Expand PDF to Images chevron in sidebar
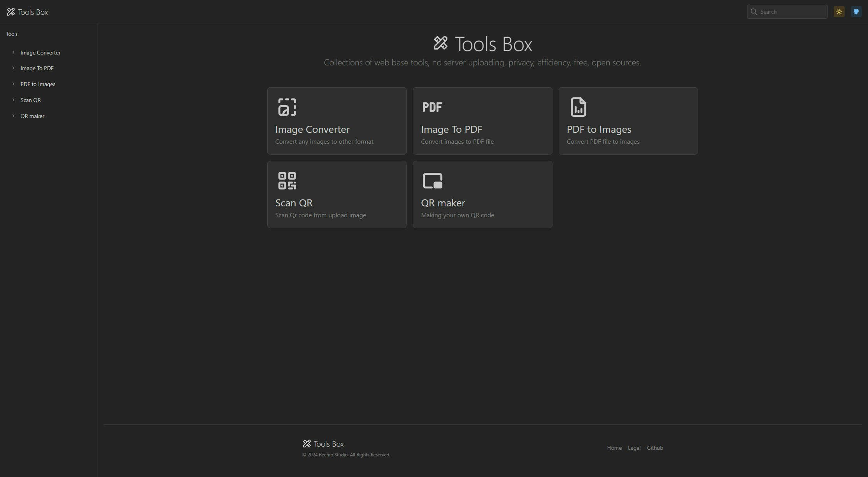 (x=13, y=84)
